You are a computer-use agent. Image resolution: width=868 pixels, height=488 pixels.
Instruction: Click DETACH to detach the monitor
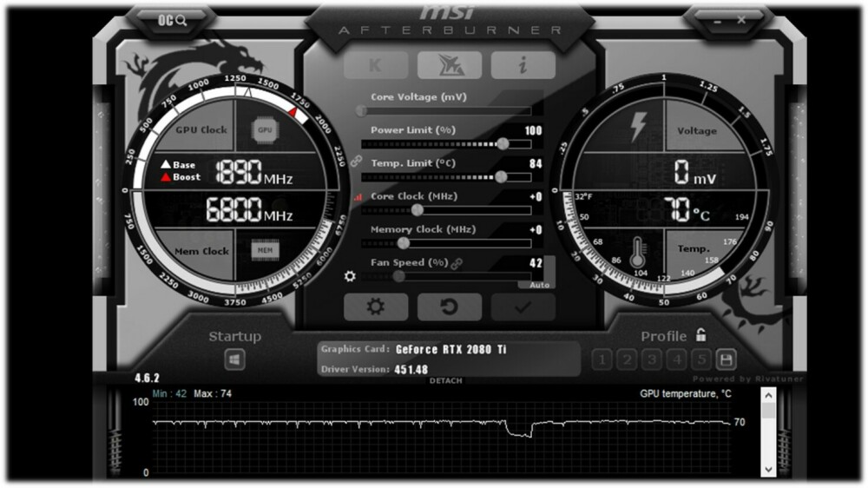[445, 381]
